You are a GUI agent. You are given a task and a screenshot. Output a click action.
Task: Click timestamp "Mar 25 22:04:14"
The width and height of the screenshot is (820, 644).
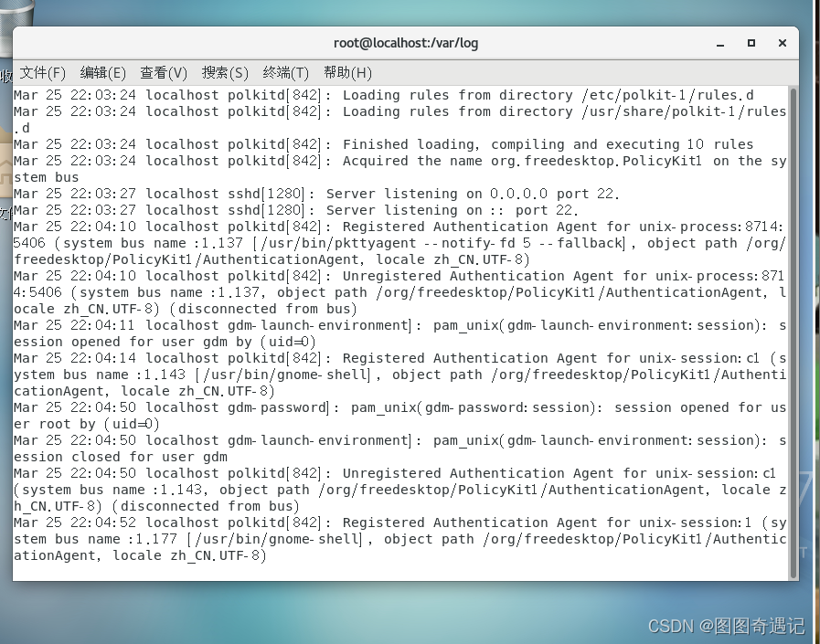[75, 359]
